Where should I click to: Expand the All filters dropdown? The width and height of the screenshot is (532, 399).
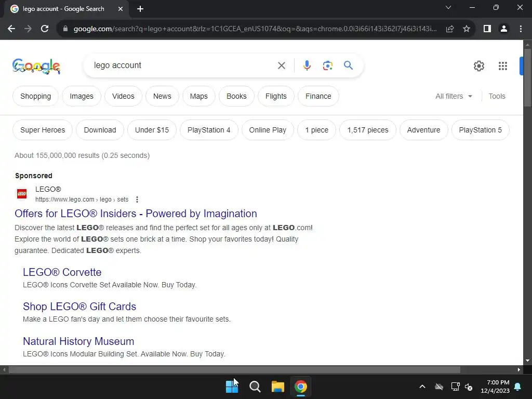[x=454, y=96]
